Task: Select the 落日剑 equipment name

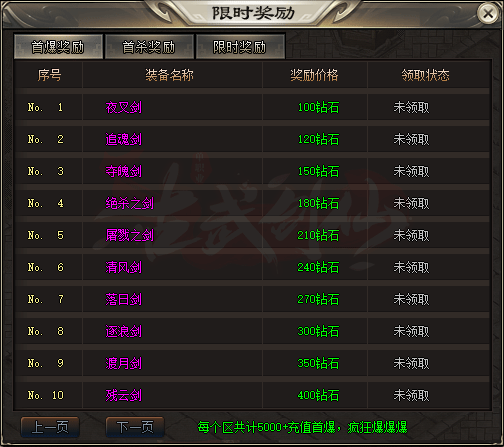Action: [124, 299]
